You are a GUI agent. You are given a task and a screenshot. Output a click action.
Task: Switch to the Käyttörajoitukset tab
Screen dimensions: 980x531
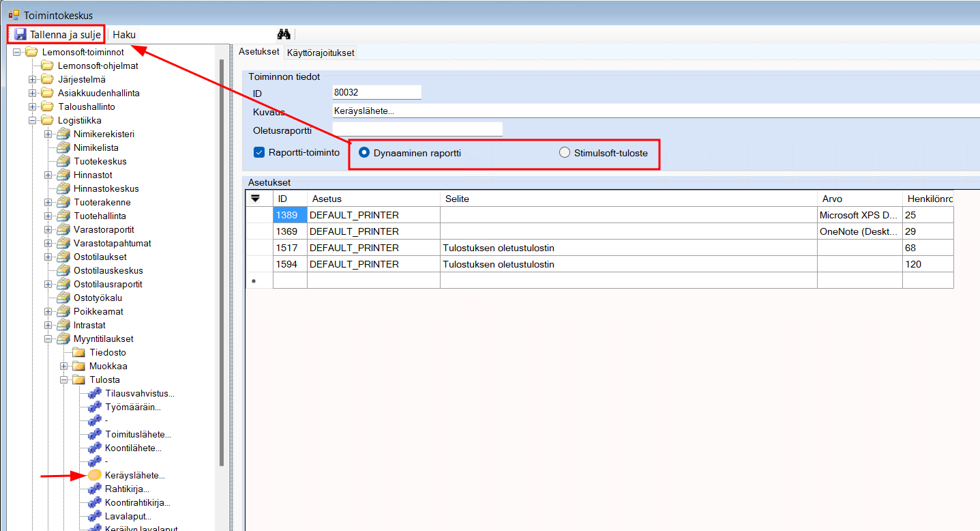click(320, 53)
